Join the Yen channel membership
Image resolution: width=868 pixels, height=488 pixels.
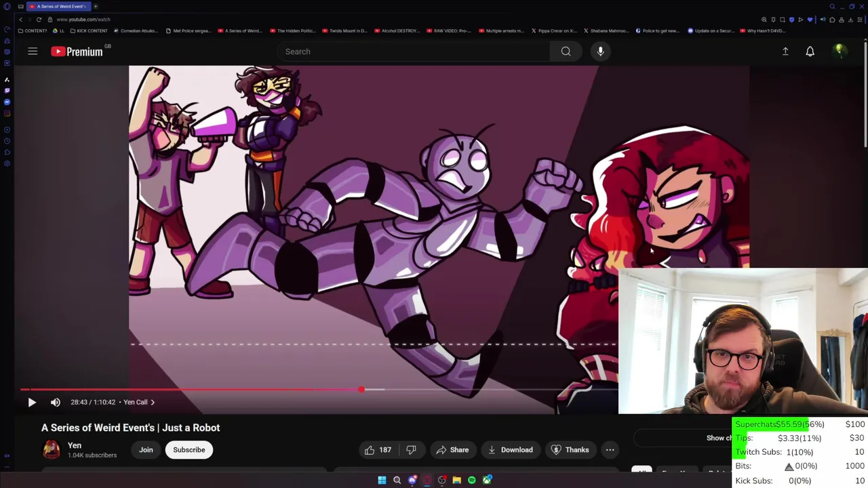point(146,450)
